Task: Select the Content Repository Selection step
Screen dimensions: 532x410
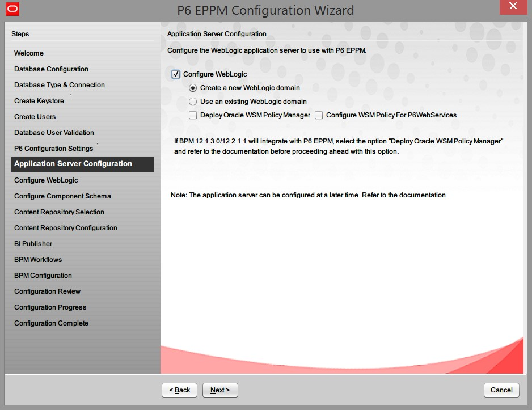Action: pos(59,212)
